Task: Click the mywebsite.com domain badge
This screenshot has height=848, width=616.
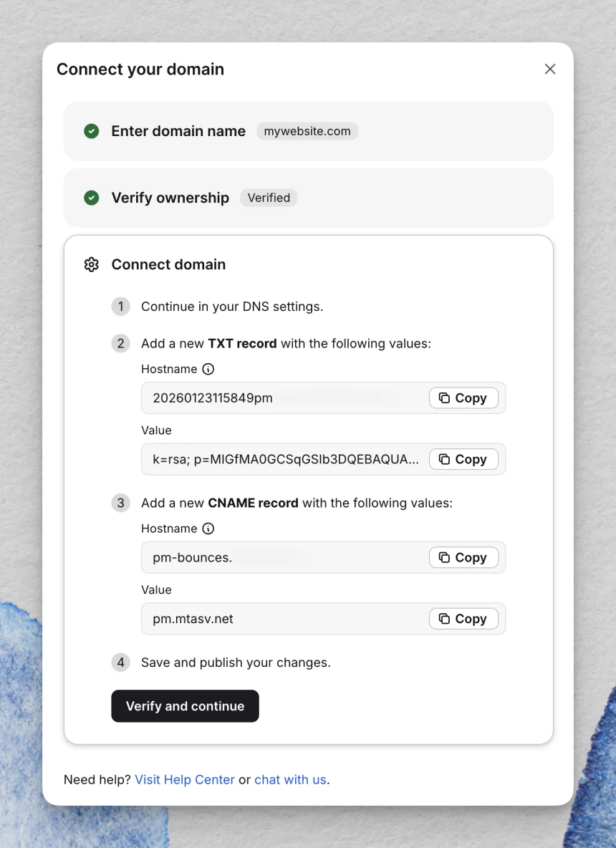Action: coord(307,131)
